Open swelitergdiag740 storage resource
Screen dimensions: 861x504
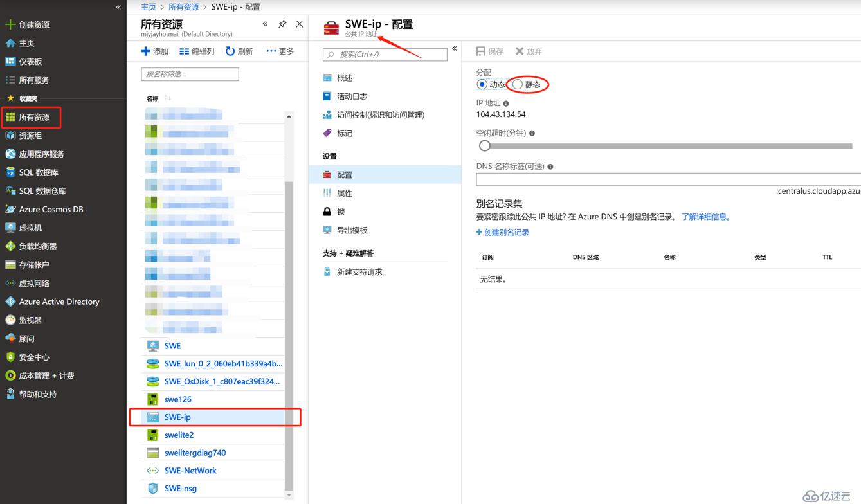click(x=195, y=453)
